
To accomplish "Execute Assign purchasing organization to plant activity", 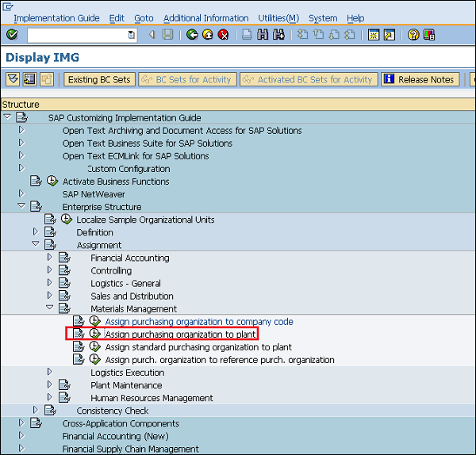I will (95, 335).
